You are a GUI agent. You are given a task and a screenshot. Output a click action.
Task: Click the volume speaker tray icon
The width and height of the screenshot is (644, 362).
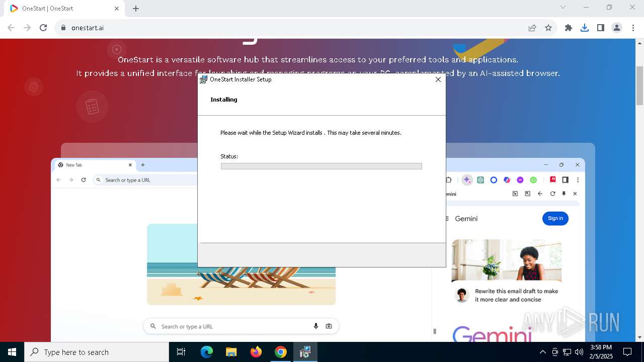579,352
